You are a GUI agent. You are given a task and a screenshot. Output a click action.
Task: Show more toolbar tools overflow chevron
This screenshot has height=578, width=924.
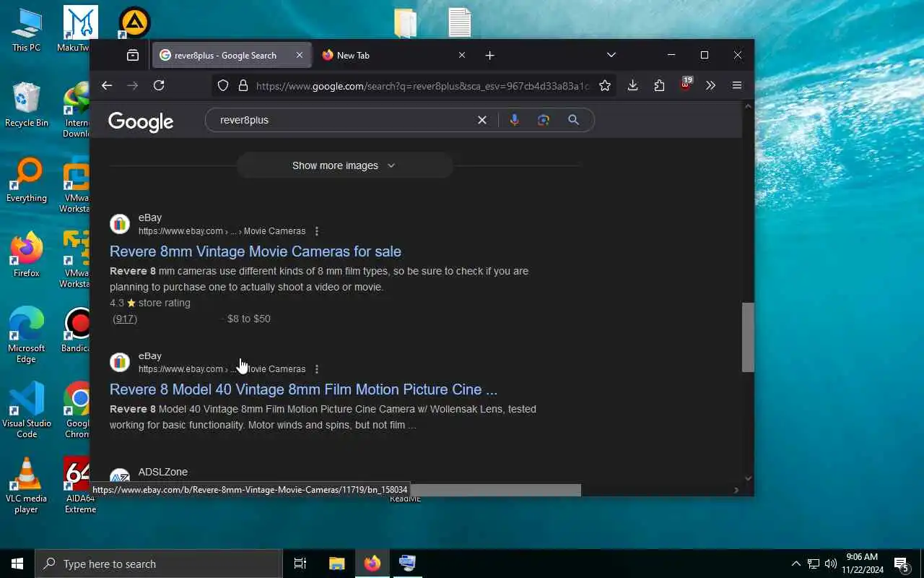coord(711,85)
